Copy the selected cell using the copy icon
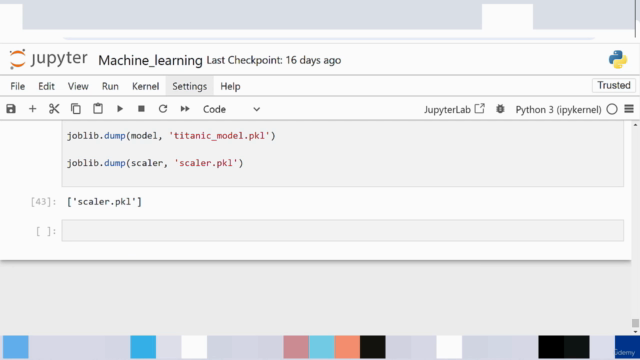 [x=76, y=109]
